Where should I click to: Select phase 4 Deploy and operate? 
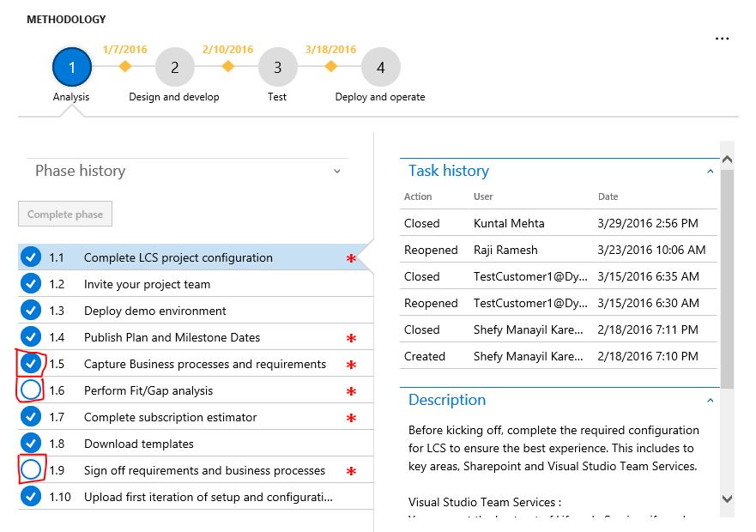click(380, 67)
